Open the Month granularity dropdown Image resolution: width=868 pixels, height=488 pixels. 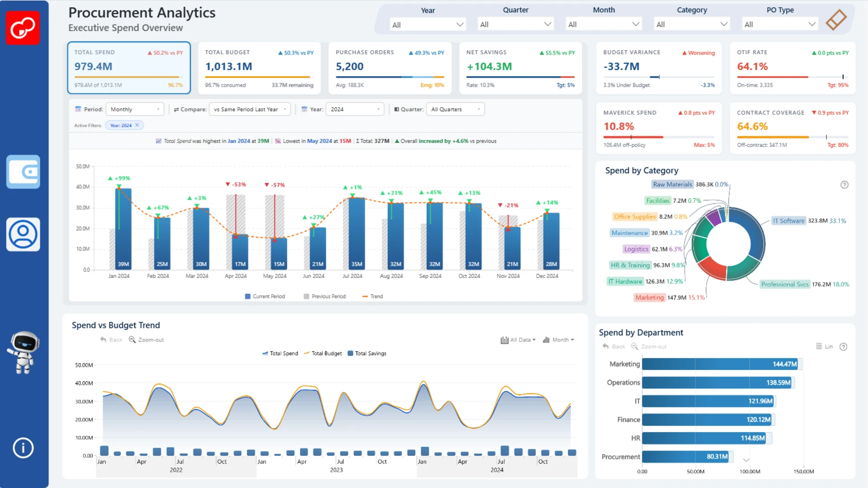coord(558,340)
